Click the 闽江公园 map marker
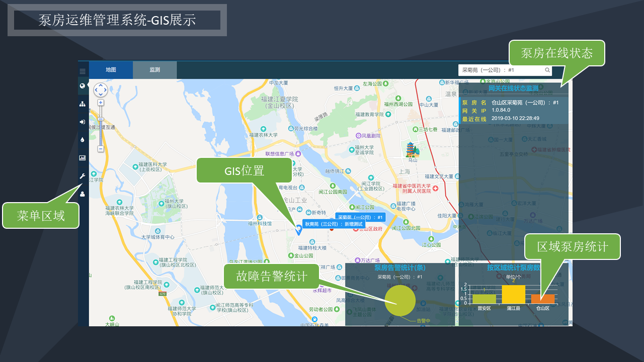 (x=351, y=207)
